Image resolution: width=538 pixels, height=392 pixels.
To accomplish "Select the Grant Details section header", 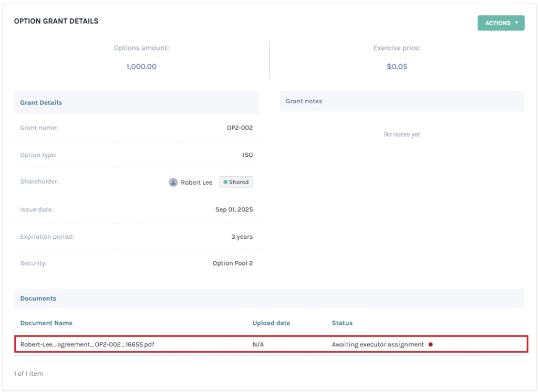I will pos(41,103).
